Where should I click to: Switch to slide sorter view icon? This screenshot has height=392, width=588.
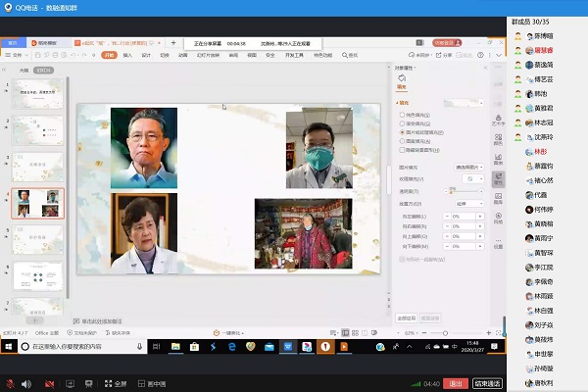point(355,333)
